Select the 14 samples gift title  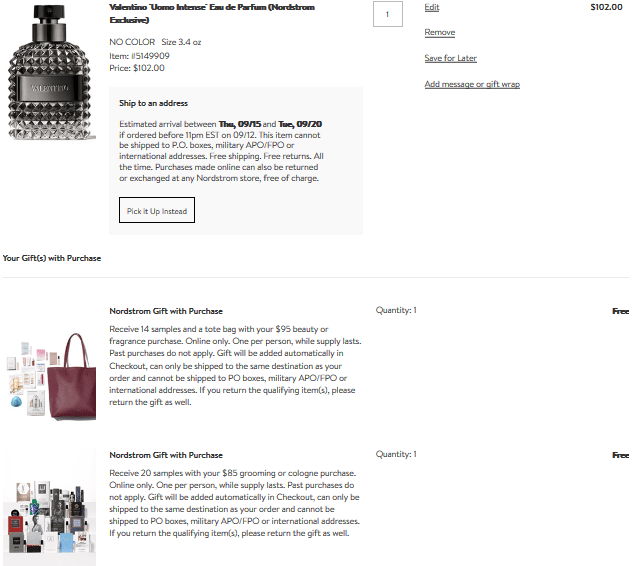pos(166,311)
